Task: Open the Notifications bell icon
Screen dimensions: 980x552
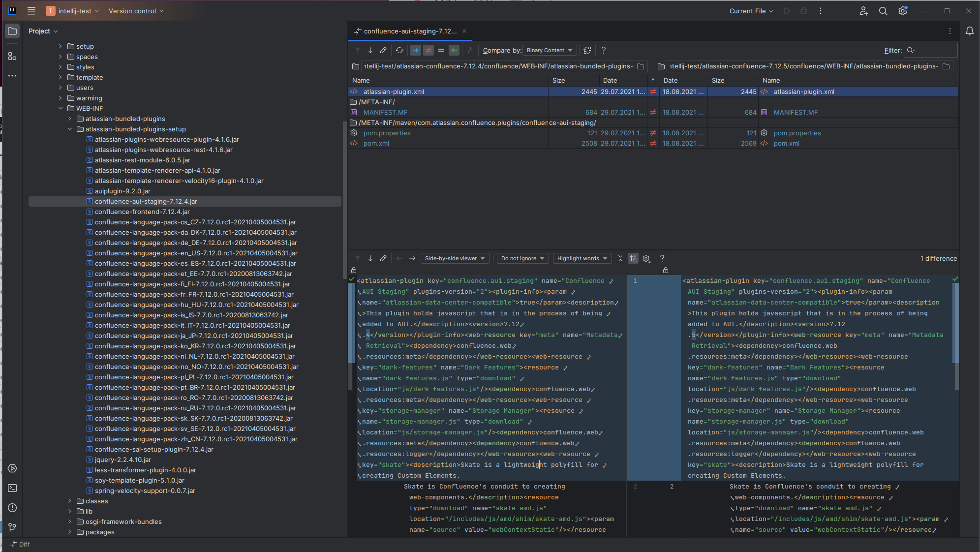Action: [x=970, y=31]
